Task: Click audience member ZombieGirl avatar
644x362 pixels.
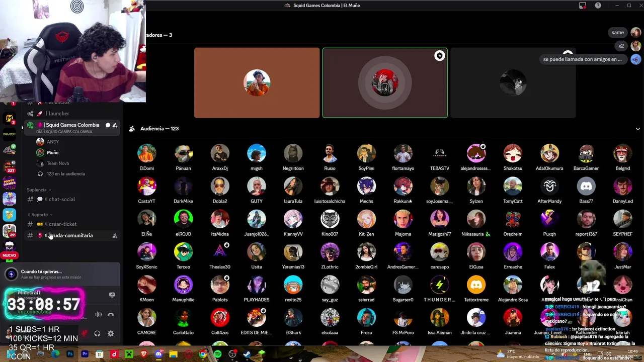Action: point(366,252)
